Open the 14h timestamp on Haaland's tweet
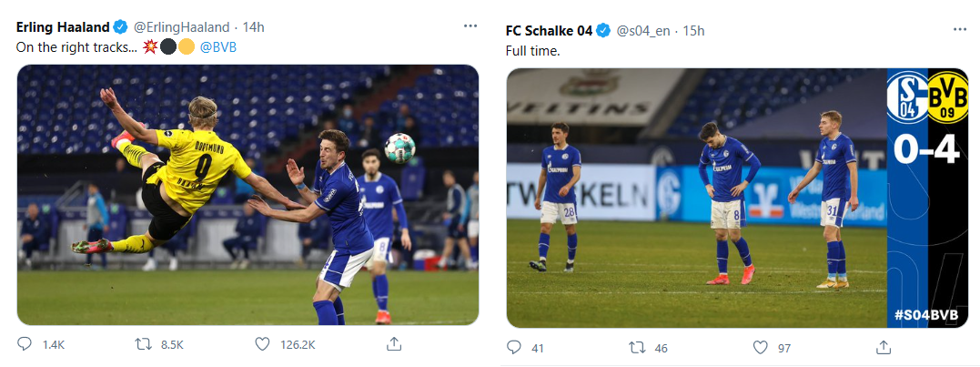The width and height of the screenshot is (980, 367). click(254, 25)
